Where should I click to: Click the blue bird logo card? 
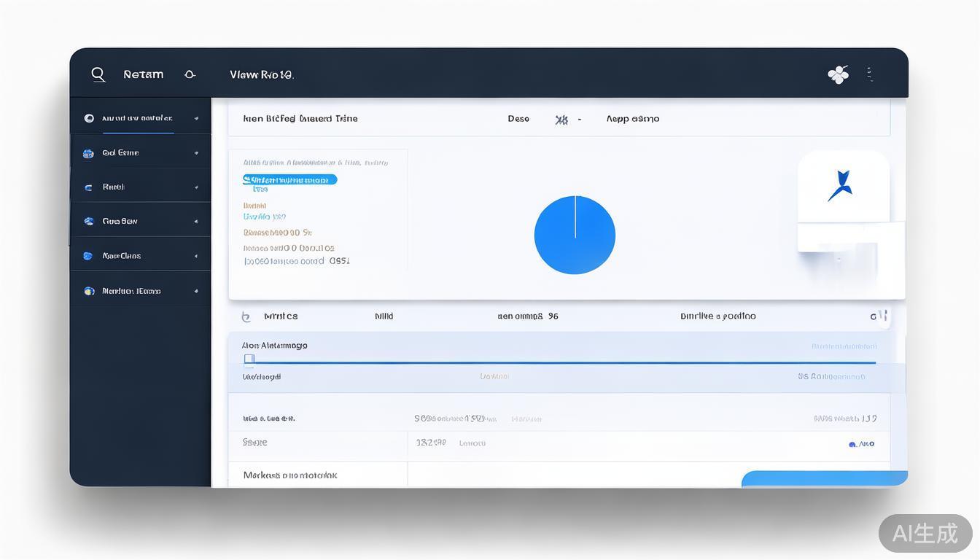pyautogui.click(x=843, y=186)
